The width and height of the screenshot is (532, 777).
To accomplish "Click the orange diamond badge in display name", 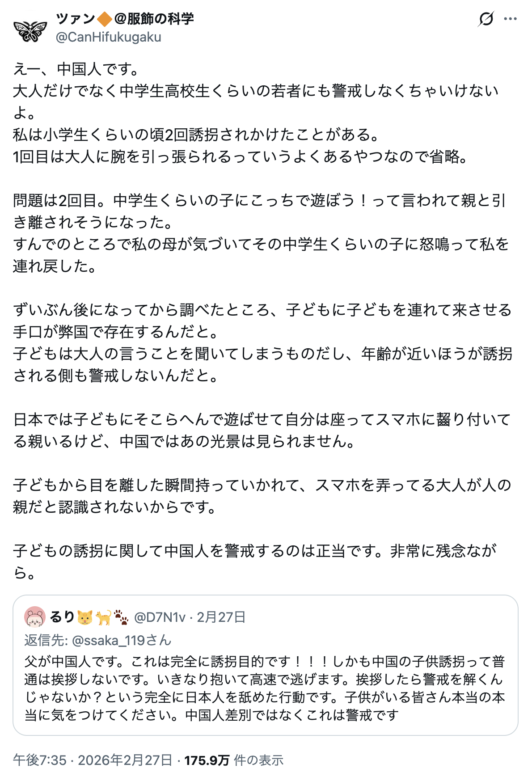I will coord(105,19).
